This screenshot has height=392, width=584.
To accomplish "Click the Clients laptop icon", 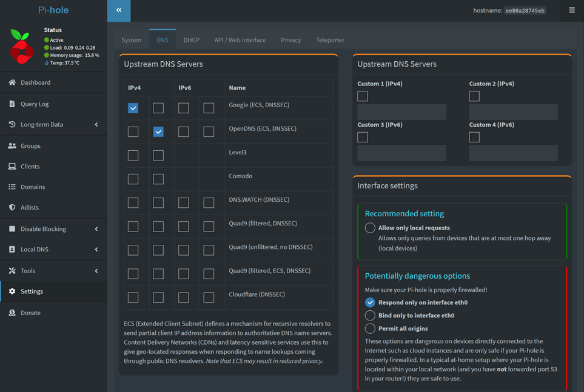I will 12,167.
